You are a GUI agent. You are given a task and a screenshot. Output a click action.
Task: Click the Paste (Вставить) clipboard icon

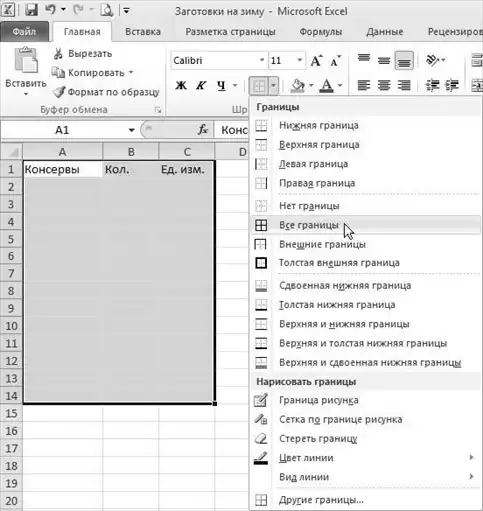click(x=26, y=60)
